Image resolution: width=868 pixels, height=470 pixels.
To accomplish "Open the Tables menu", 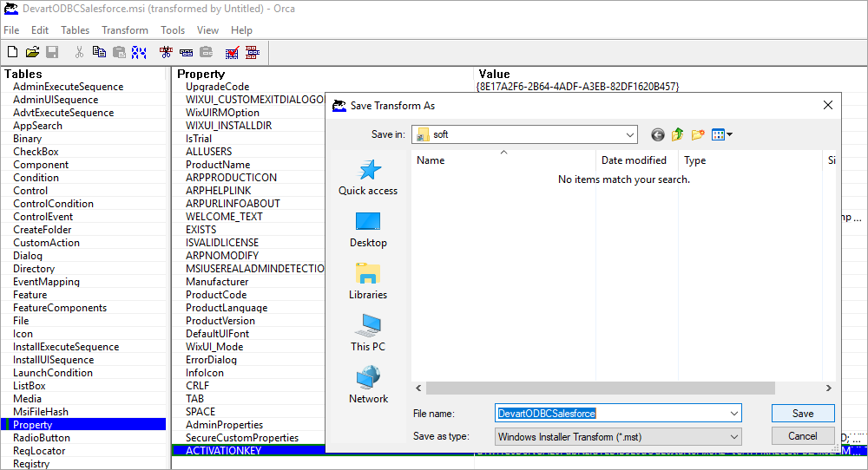I will click(75, 29).
